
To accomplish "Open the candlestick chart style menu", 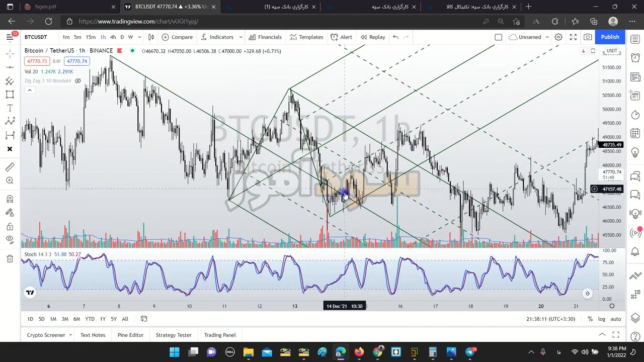I will point(151,37).
